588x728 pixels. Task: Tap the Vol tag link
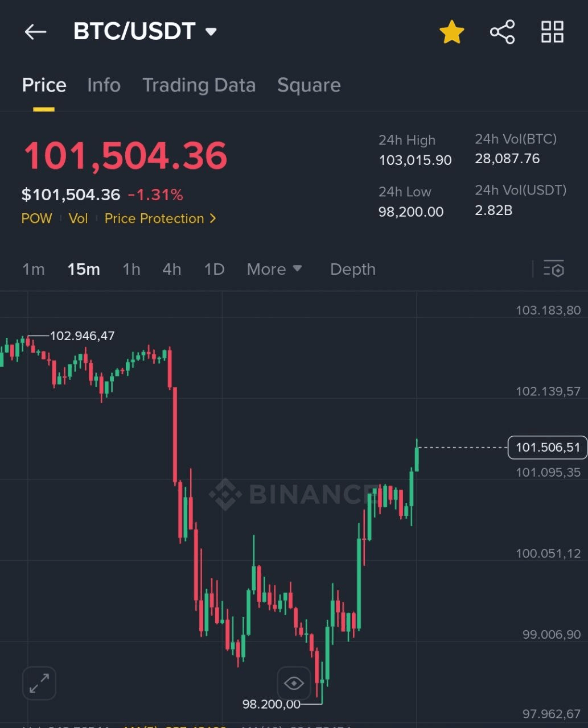[79, 218]
